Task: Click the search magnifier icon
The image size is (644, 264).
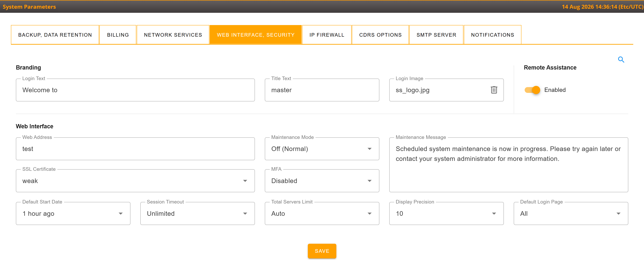Action: [621, 60]
